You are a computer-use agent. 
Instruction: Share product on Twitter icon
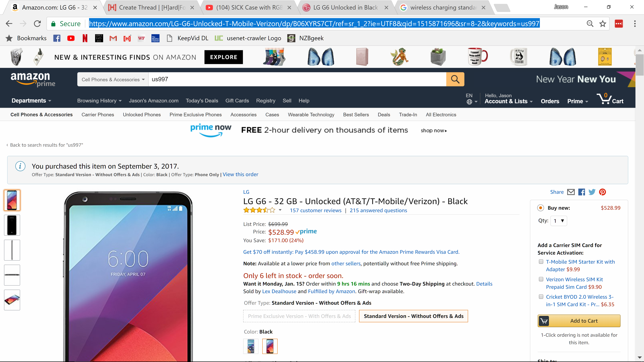tap(592, 192)
